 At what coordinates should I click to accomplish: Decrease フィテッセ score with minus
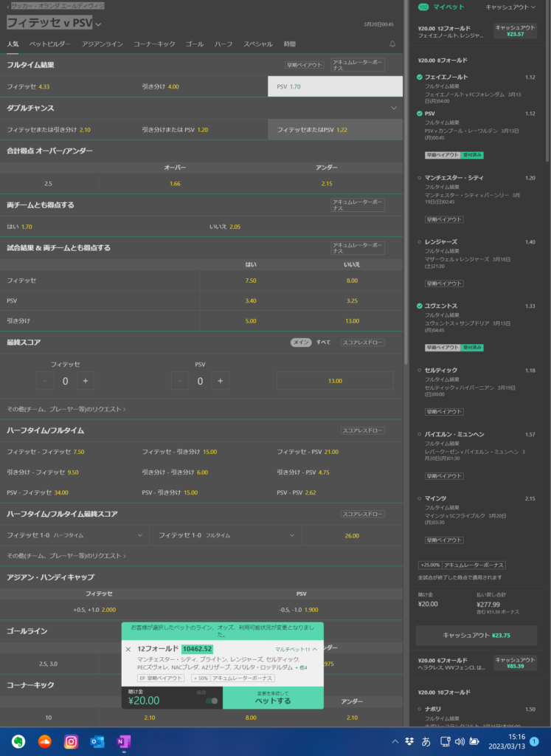tap(45, 381)
